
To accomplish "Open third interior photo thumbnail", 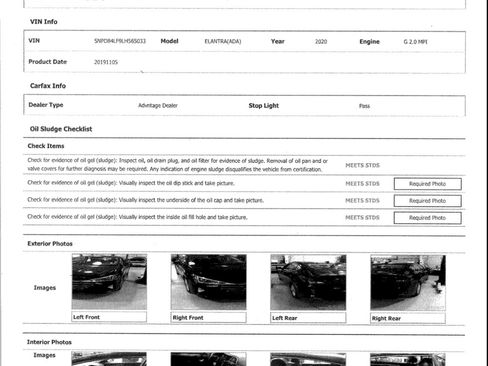I will point(308,360).
